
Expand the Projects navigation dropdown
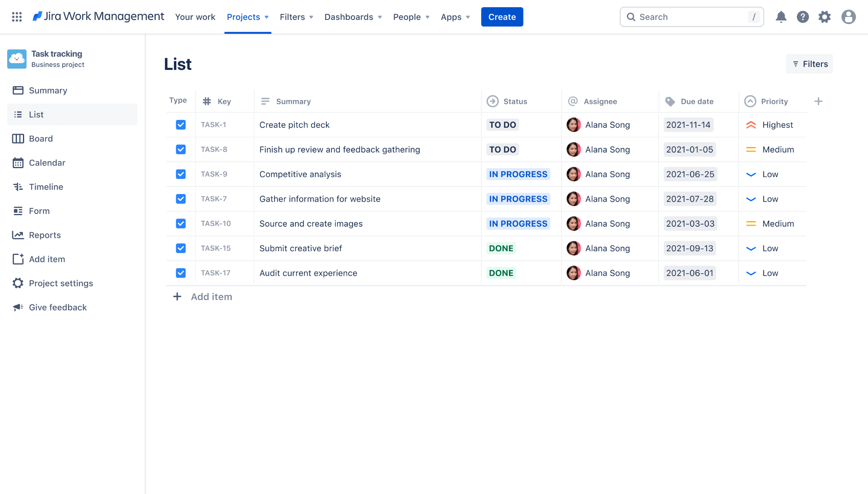point(248,17)
